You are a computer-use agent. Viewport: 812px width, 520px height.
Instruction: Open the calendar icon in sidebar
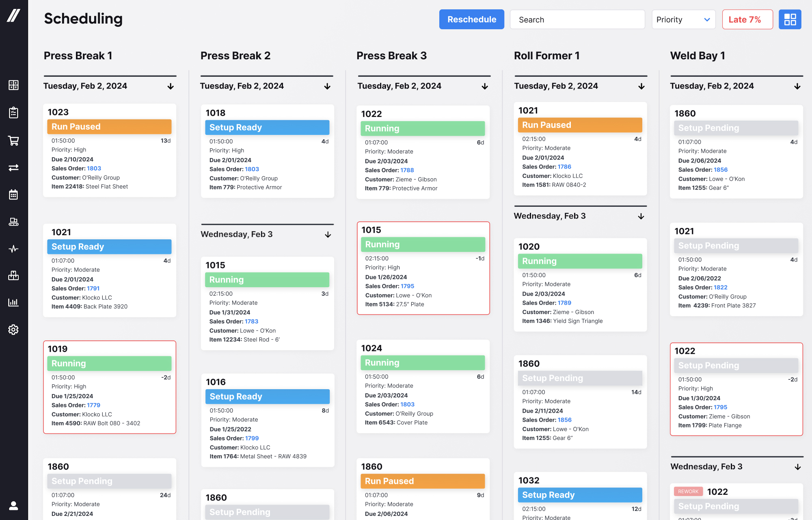(x=13, y=195)
